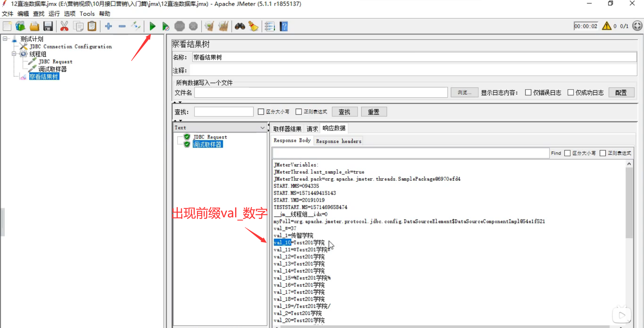Click Start no pauses icon
The height and width of the screenshot is (328, 644).
pos(166,26)
